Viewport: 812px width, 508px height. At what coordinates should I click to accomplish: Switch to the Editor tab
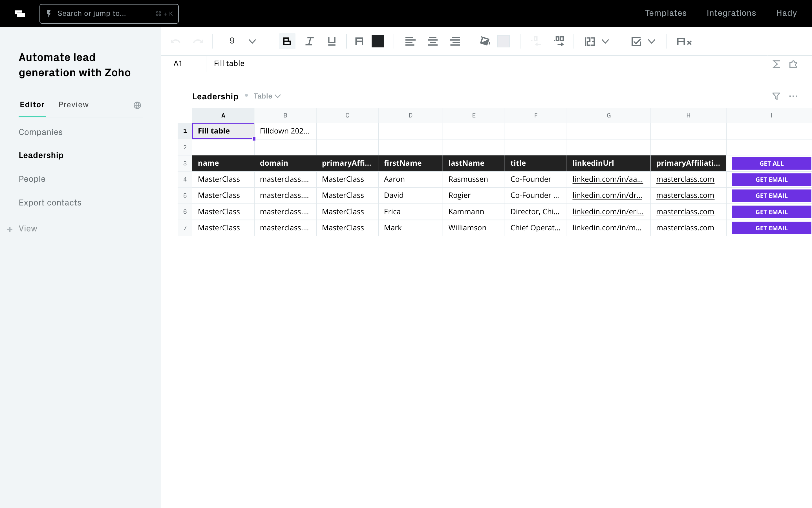coord(32,104)
